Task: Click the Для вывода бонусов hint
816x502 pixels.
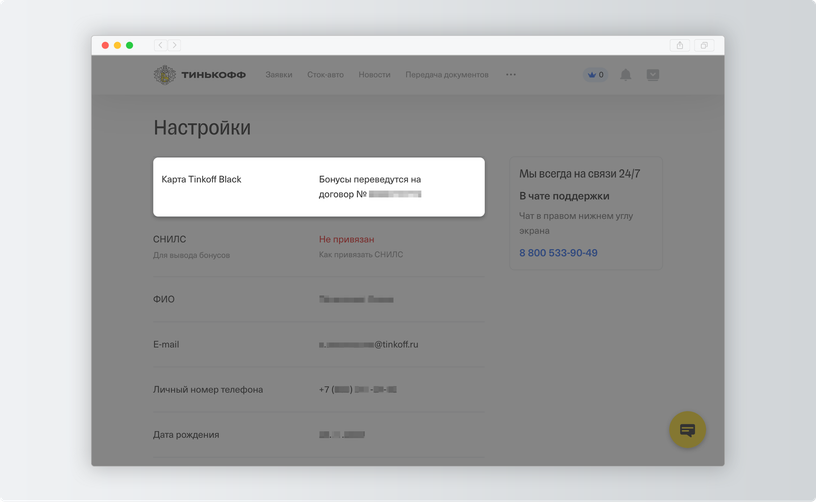Action: (192, 255)
